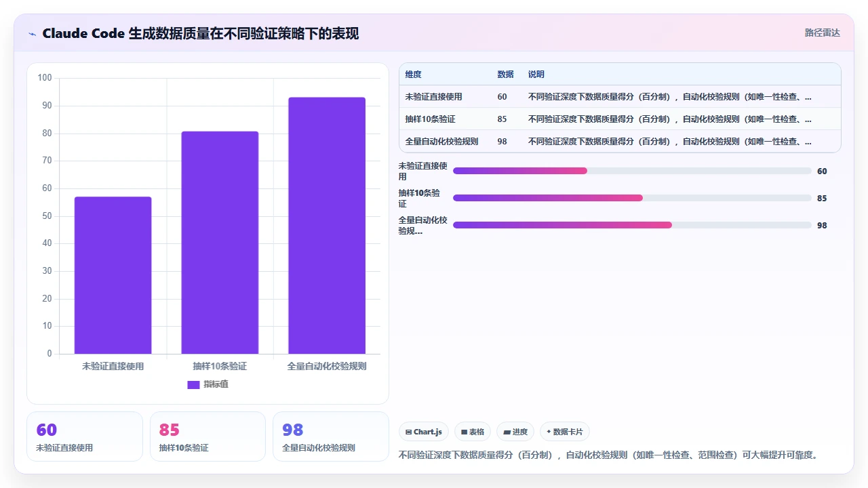Click the 抽样10条验证 bar in chart
This screenshot has width=868, height=488.
(220, 243)
